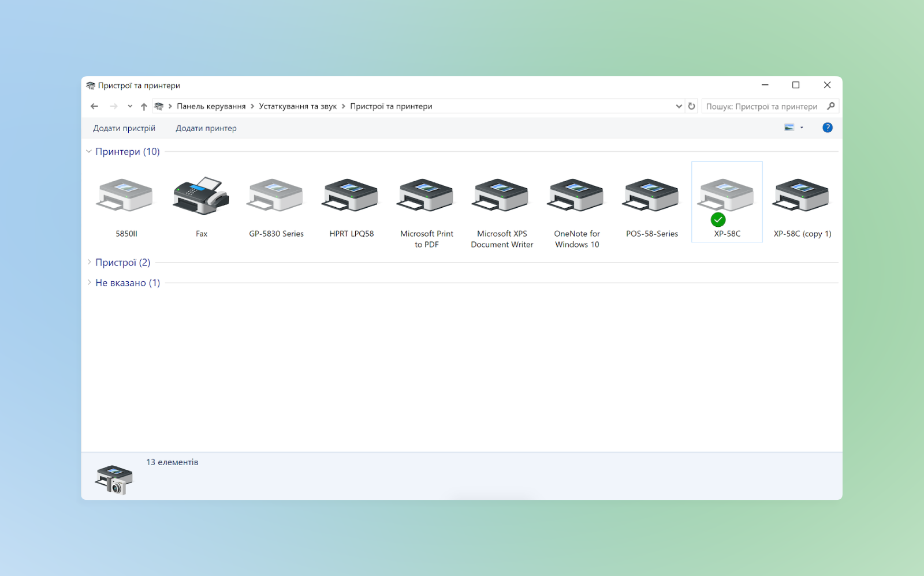Choose Microsoft Print to PDF printer
Viewport: 924px width, 576px height.
point(426,196)
